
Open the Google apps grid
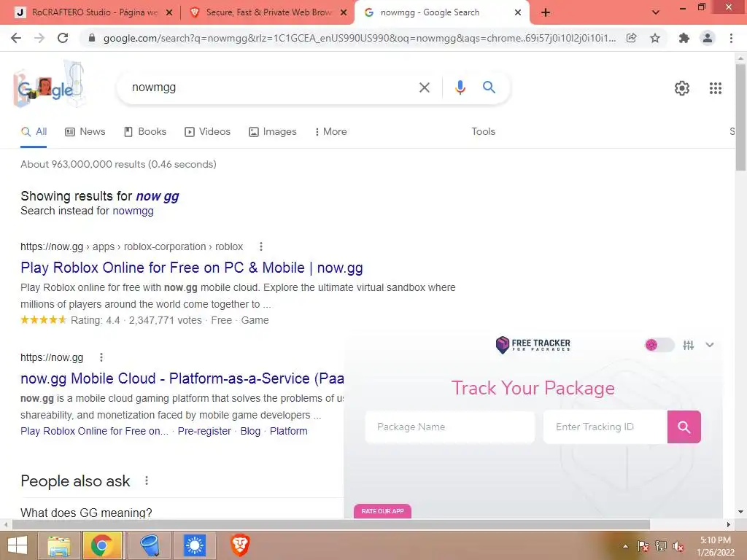(x=716, y=88)
